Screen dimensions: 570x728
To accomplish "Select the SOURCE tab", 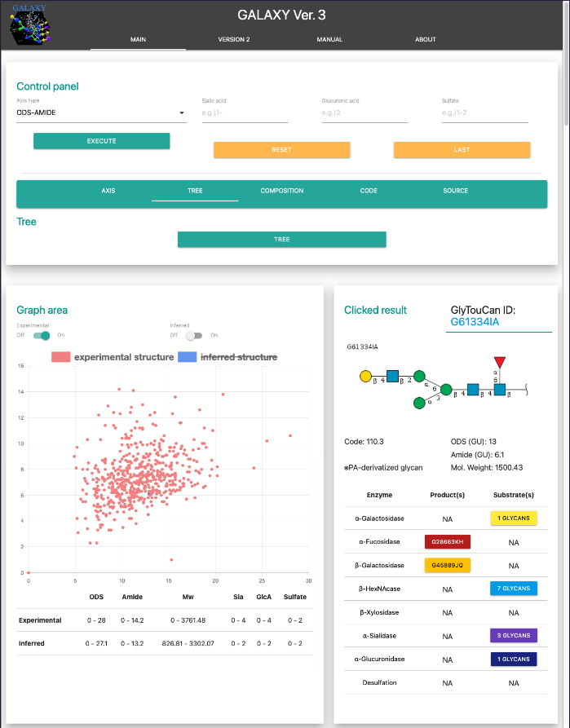I will point(455,191).
